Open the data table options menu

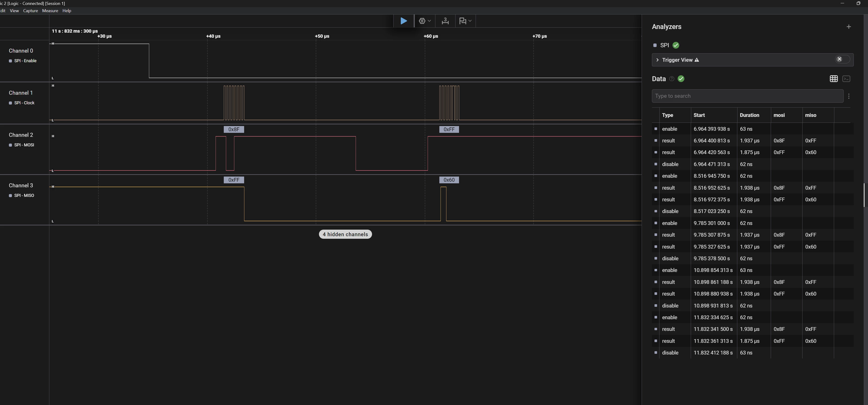(849, 96)
